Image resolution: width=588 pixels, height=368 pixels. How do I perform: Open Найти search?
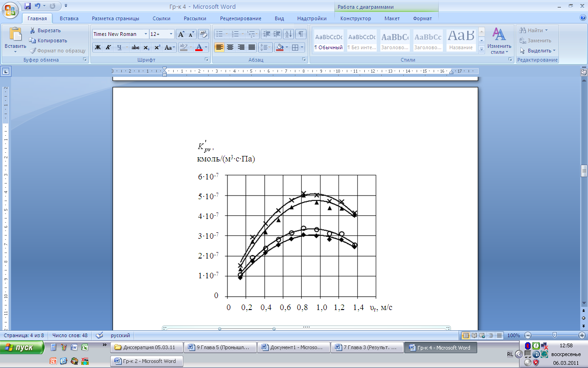pyautogui.click(x=534, y=30)
